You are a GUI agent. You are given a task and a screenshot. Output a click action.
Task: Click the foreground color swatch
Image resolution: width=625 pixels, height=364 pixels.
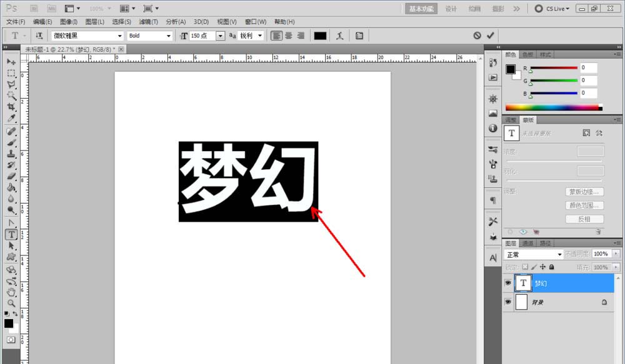[x=9, y=323]
